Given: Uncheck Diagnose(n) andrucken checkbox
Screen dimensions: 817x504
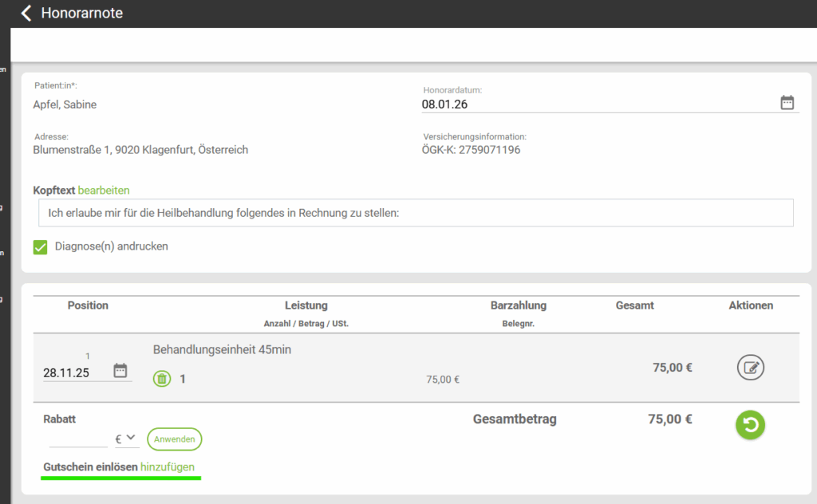Looking at the screenshot, I should [x=41, y=247].
